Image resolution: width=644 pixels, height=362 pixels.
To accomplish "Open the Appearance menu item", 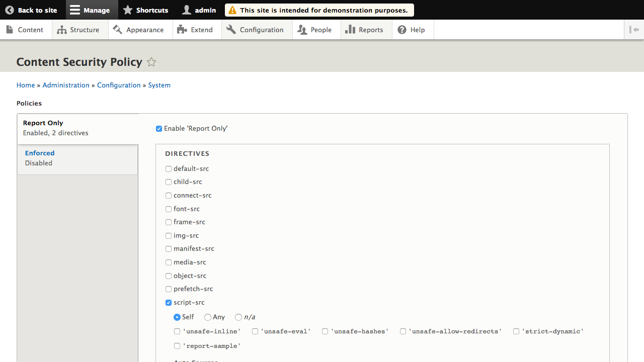I will click(140, 30).
